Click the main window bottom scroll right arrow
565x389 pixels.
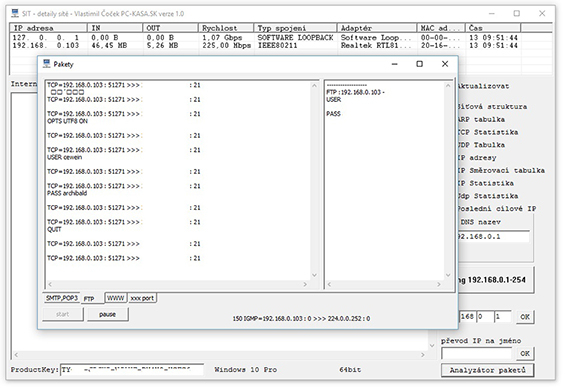[423, 355]
